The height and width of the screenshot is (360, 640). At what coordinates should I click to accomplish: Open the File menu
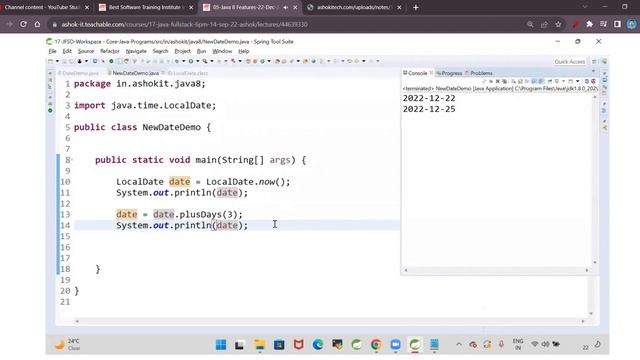[x=52, y=51]
